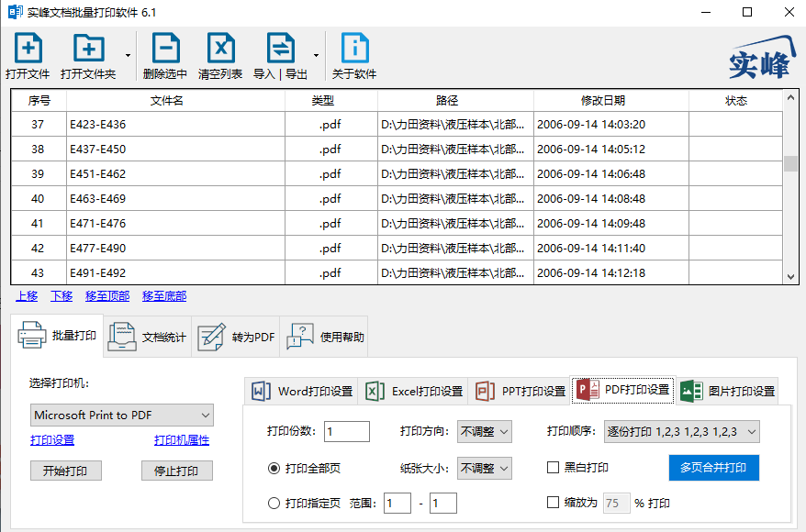Click the 移至顶部 move to top link
The height and width of the screenshot is (532, 806).
(107, 296)
